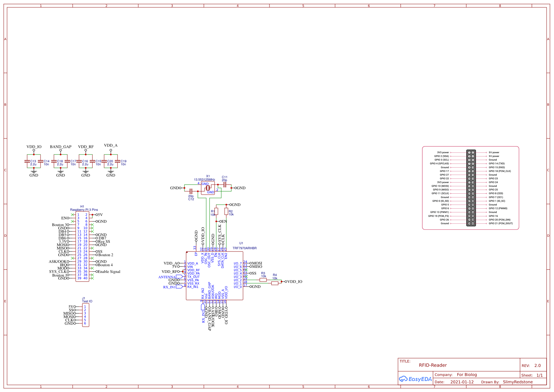Click the Enable Signal label on pin 36
Viewport: 554px width, 392px height.
click(x=108, y=272)
